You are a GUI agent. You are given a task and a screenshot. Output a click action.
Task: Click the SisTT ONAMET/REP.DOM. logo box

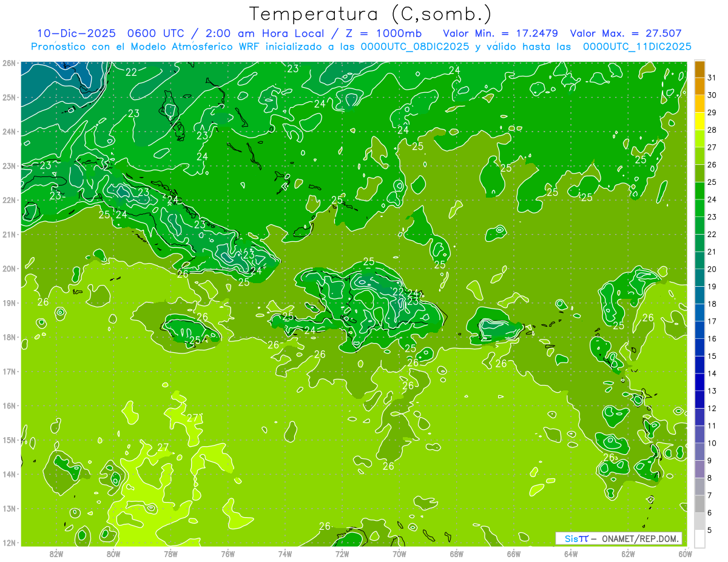[x=619, y=538]
